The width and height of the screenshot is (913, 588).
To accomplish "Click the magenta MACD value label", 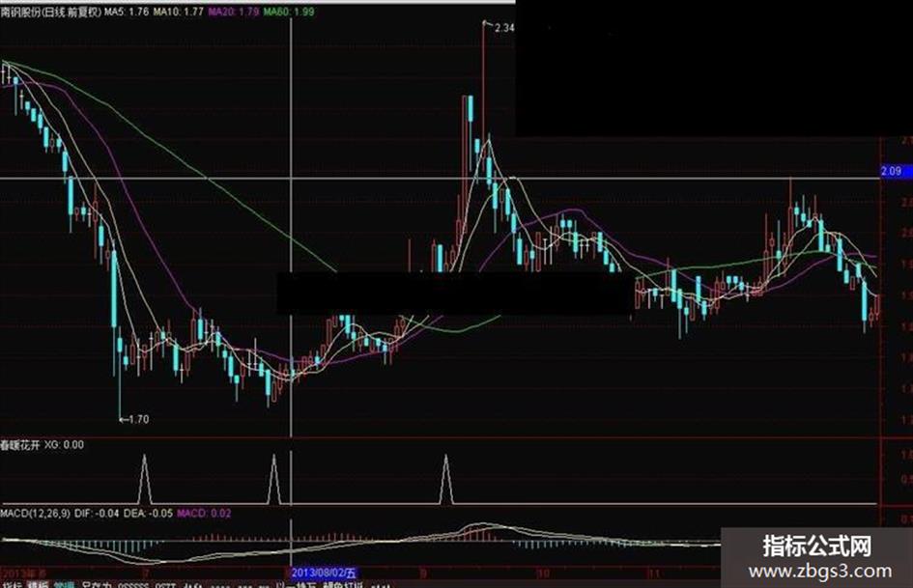I will [204, 514].
